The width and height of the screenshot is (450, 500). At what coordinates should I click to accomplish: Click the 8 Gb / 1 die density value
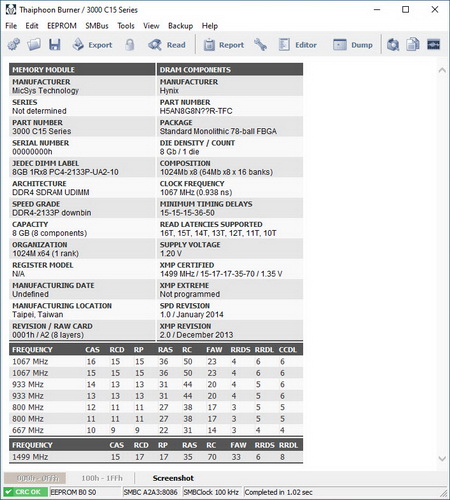point(179,152)
